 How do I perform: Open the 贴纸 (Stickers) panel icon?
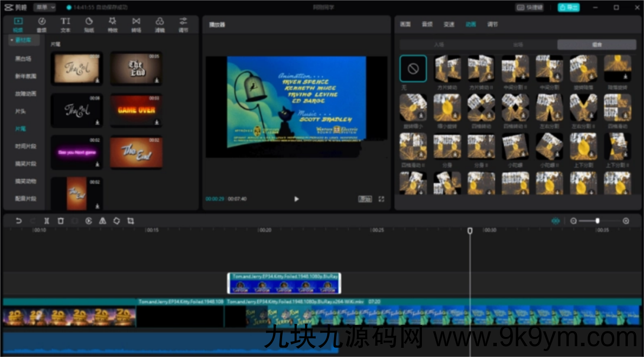(89, 24)
